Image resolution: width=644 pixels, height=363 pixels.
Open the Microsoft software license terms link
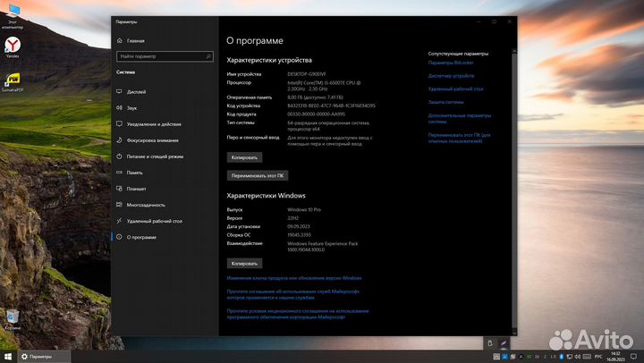[x=298, y=314]
